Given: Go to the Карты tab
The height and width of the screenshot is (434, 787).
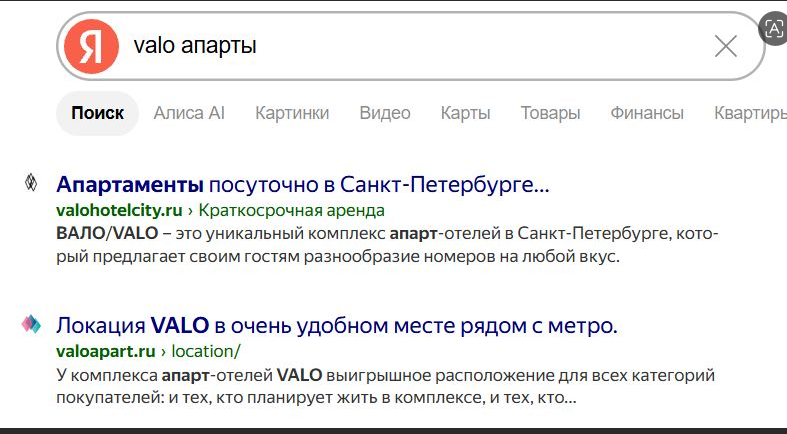Looking at the screenshot, I should pos(465,113).
